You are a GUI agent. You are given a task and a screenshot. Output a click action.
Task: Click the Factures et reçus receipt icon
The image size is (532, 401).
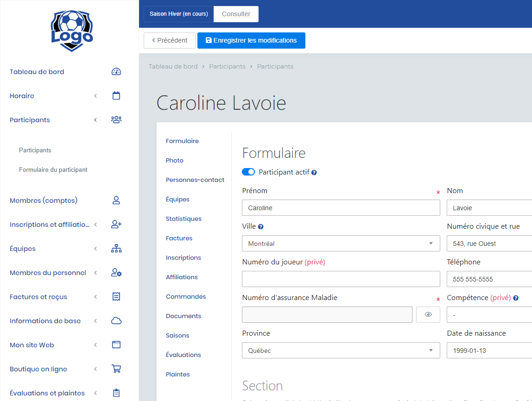pos(116,297)
